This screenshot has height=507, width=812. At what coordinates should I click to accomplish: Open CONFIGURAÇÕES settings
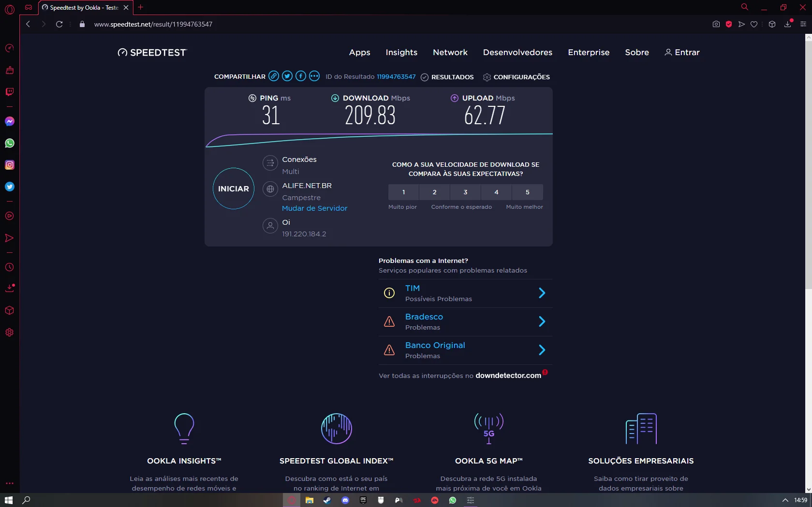(517, 77)
